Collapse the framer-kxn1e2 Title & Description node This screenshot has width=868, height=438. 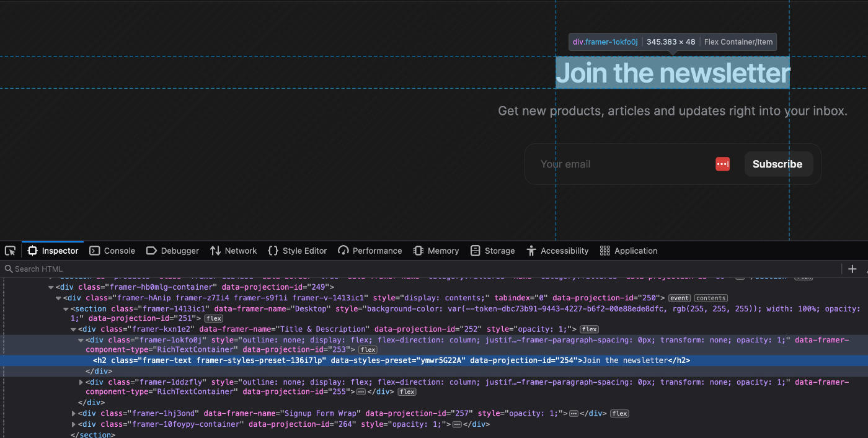click(x=74, y=329)
